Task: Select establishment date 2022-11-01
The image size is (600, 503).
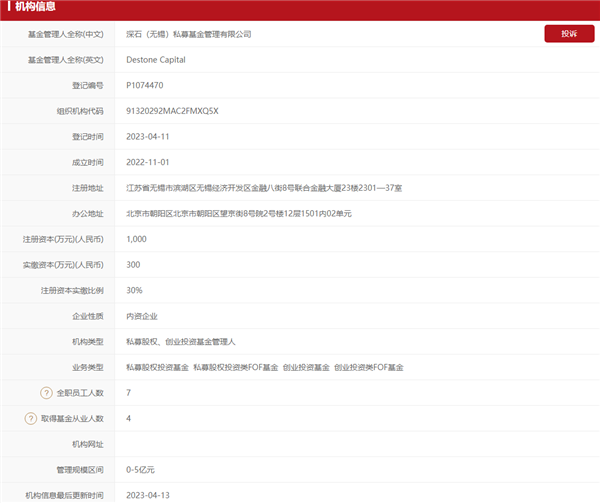Action: (x=148, y=162)
